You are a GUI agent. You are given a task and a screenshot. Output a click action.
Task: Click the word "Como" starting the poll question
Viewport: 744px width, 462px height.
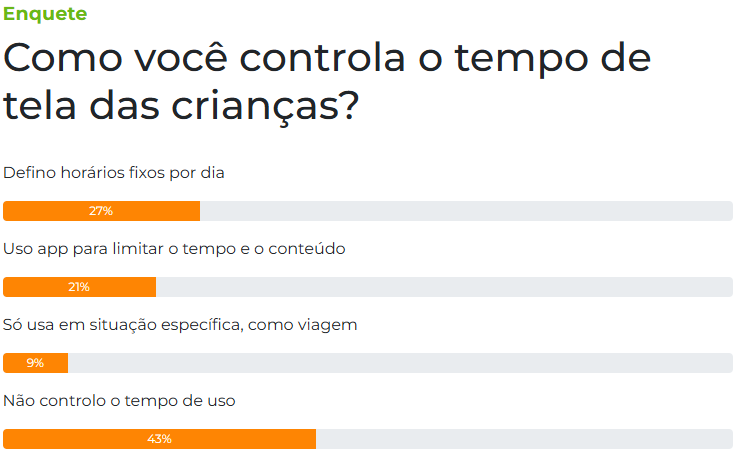pyautogui.click(x=63, y=58)
